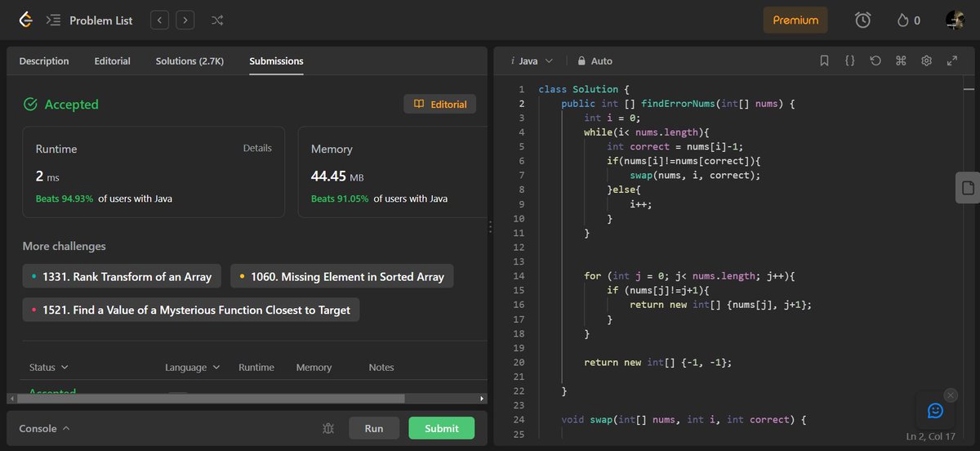Click the Runtime column header

tap(256, 368)
